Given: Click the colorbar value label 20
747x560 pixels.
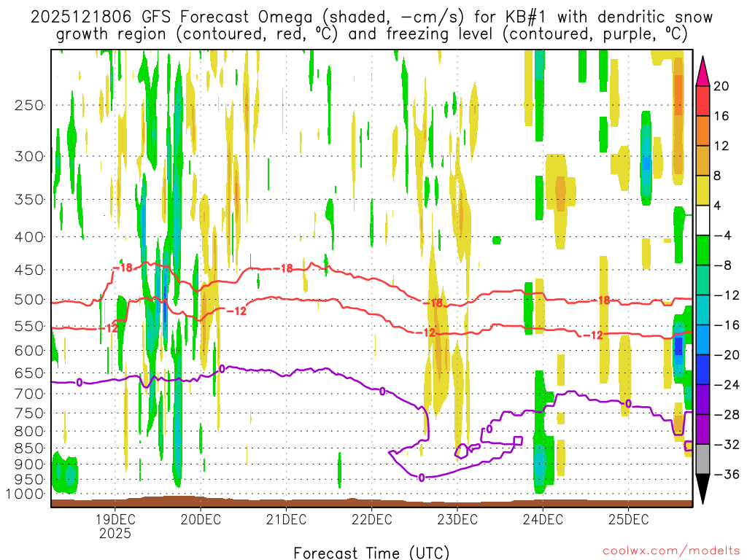Looking at the screenshot, I should pos(721,86).
